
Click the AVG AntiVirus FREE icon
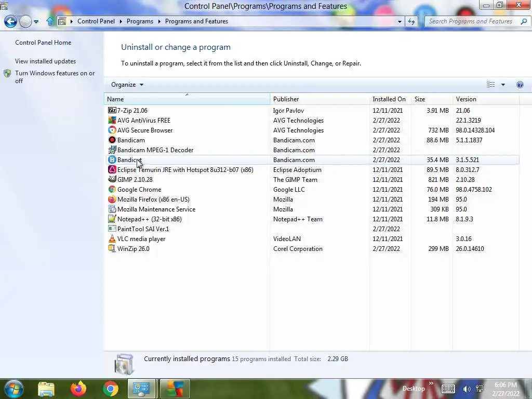pyautogui.click(x=112, y=120)
